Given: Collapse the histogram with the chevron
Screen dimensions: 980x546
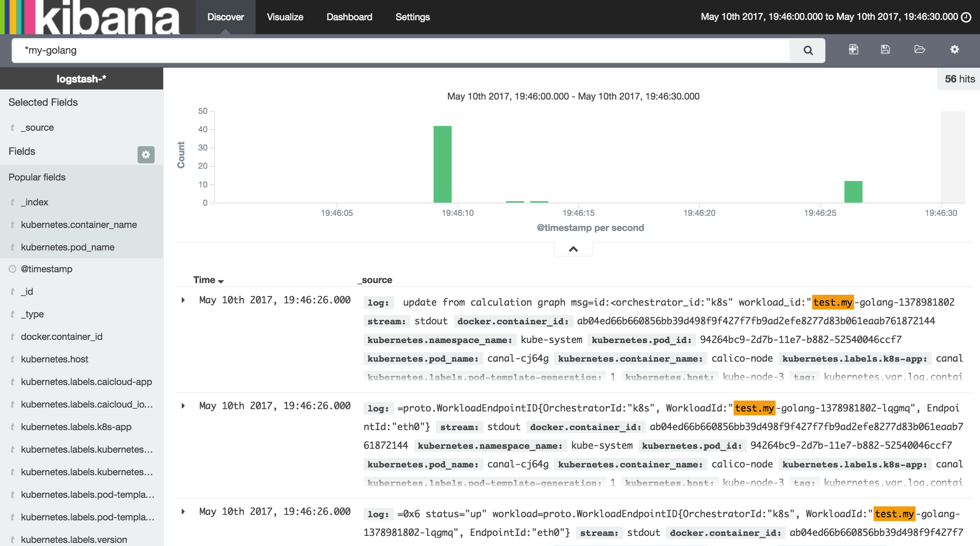Looking at the screenshot, I should click(573, 249).
